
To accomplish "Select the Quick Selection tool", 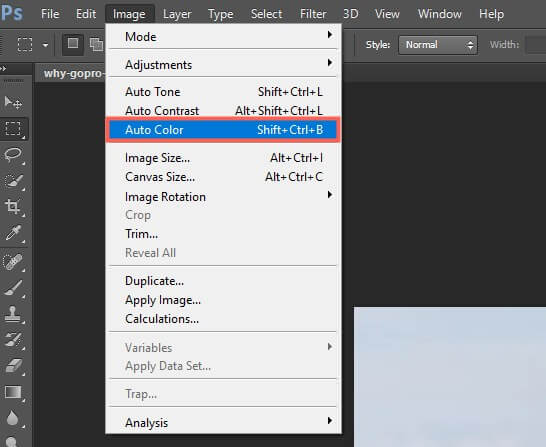I will tap(13, 181).
